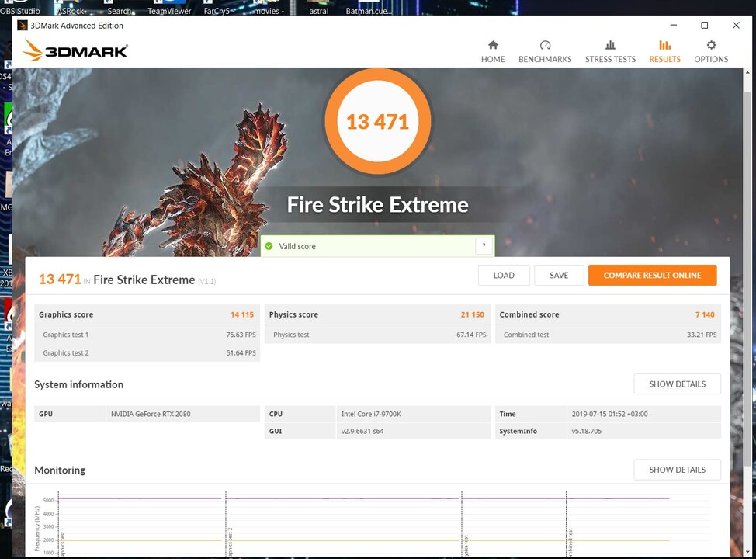Click the FarCry5 desktop shortcut
The height and width of the screenshot is (559, 756).
point(217,9)
